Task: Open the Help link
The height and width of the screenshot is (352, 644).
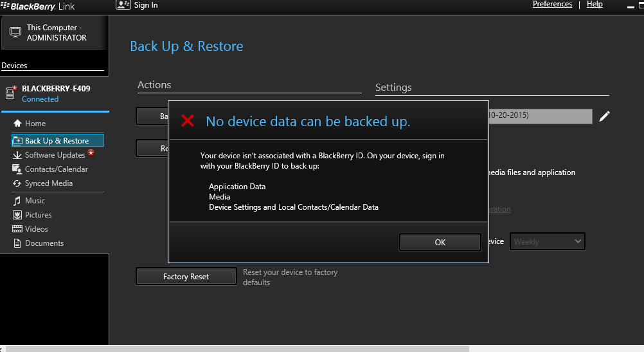Action: coord(595,4)
